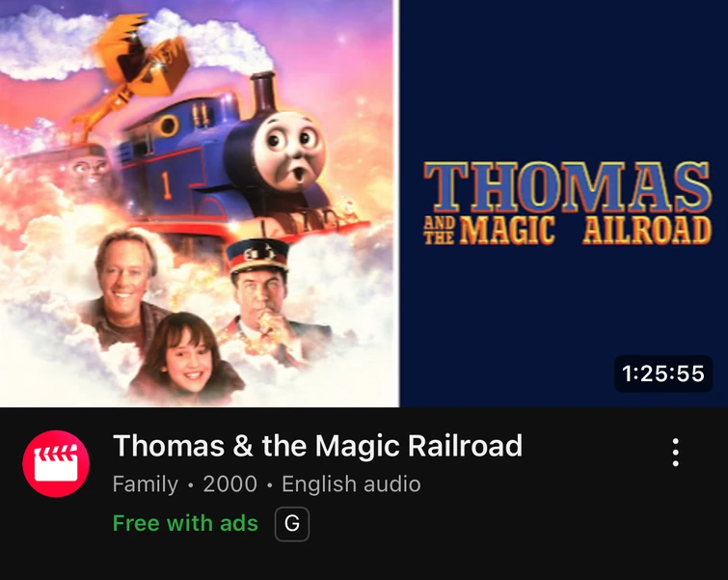Click Thomas the blue engine's face

coord(289,152)
